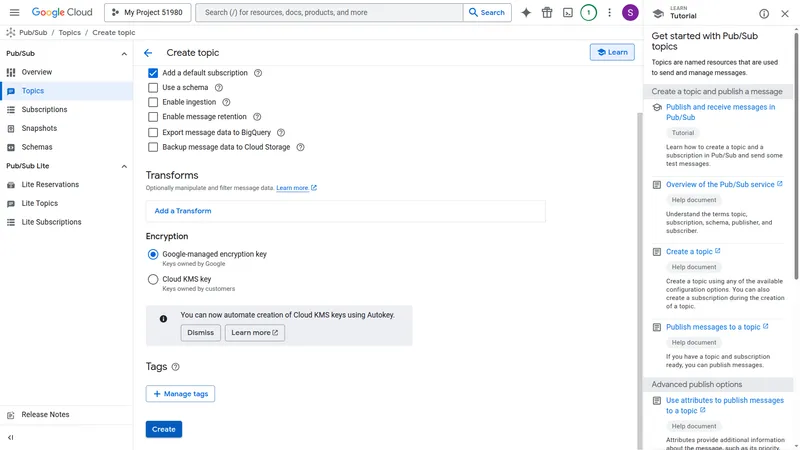800x450 pixels.
Task: Collapse the Pub/Sub Lite sidebar section
Action: point(124,166)
